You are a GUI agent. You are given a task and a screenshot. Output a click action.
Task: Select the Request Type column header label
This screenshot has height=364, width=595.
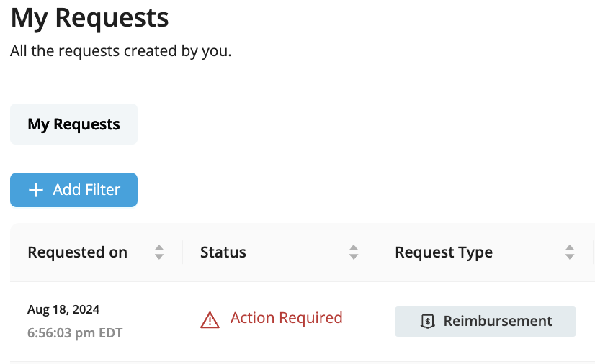point(444,252)
